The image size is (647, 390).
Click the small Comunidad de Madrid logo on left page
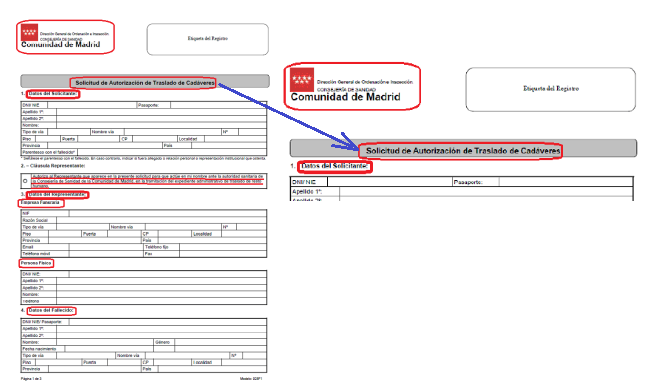pos(65,37)
